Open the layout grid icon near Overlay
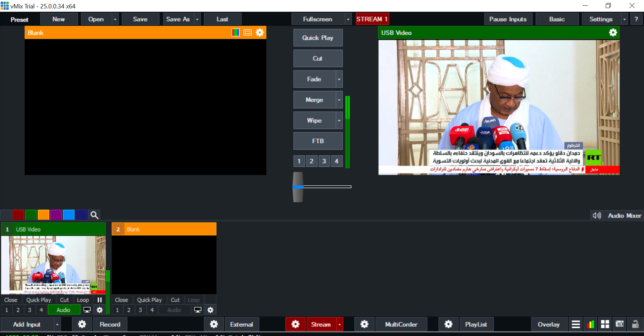Image resolution: width=644 pixels, height=336 pixels. coord(605,324)
